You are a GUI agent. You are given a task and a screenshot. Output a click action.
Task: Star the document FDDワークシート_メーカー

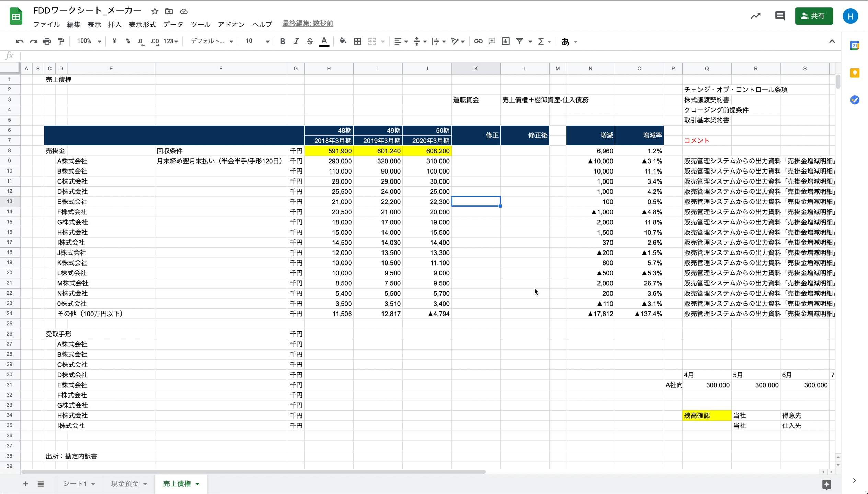[155, 11]
